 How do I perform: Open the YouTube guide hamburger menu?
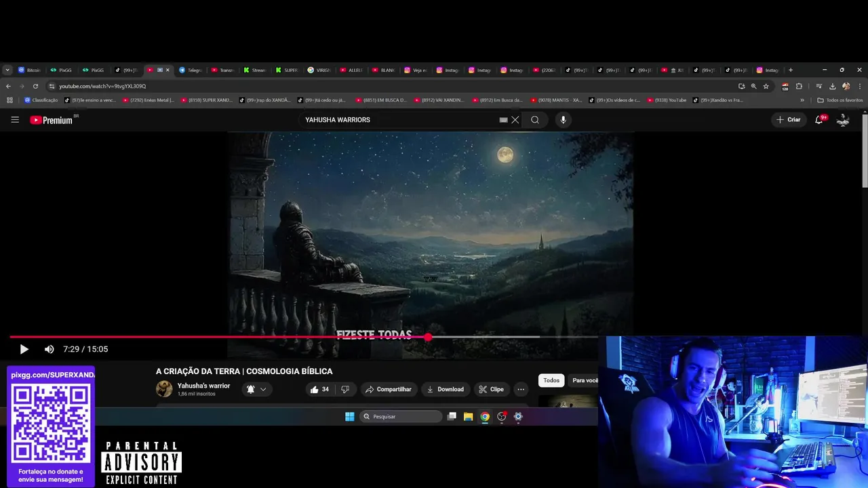(x=15, y=120)
